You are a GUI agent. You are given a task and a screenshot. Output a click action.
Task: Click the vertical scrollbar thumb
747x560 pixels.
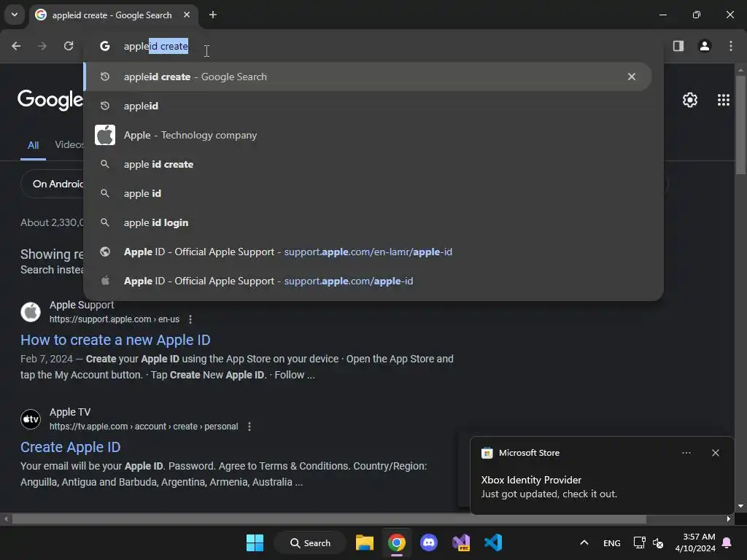740,125
